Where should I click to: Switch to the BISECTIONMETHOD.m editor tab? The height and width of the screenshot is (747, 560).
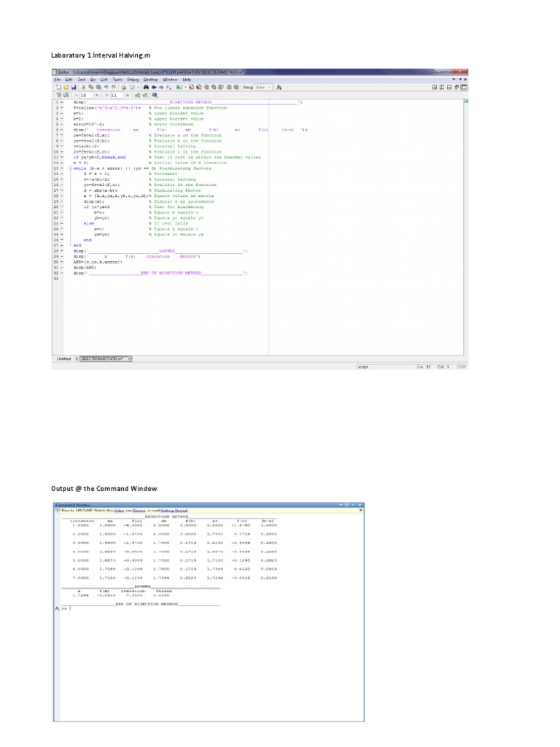[x=105, y=359]
